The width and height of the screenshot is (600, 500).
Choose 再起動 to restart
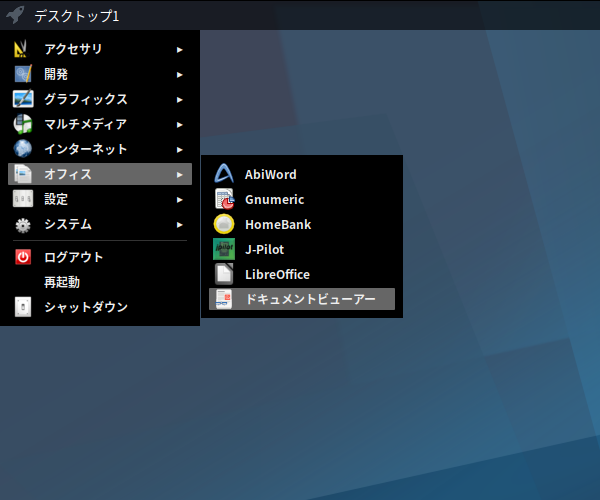pos(100,282)
